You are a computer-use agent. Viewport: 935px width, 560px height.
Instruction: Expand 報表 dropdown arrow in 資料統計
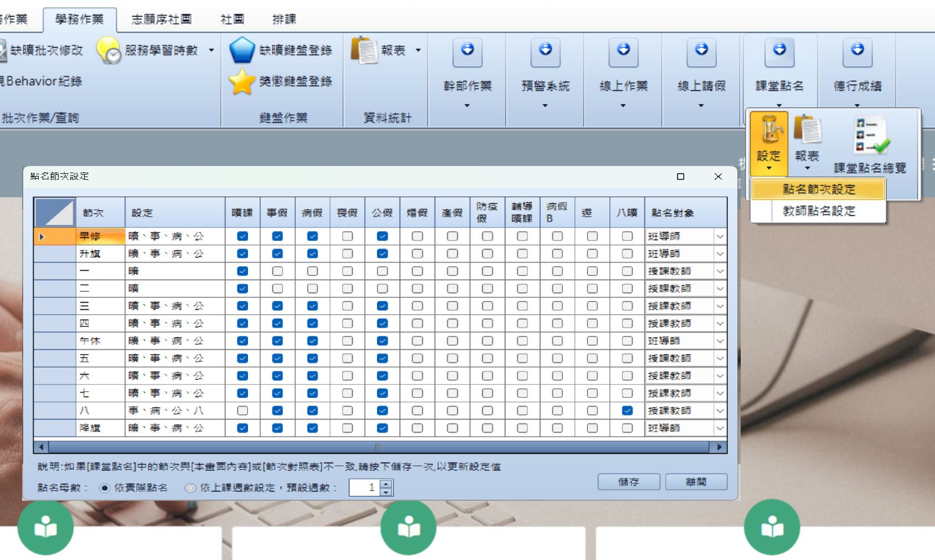pos(418,50)
